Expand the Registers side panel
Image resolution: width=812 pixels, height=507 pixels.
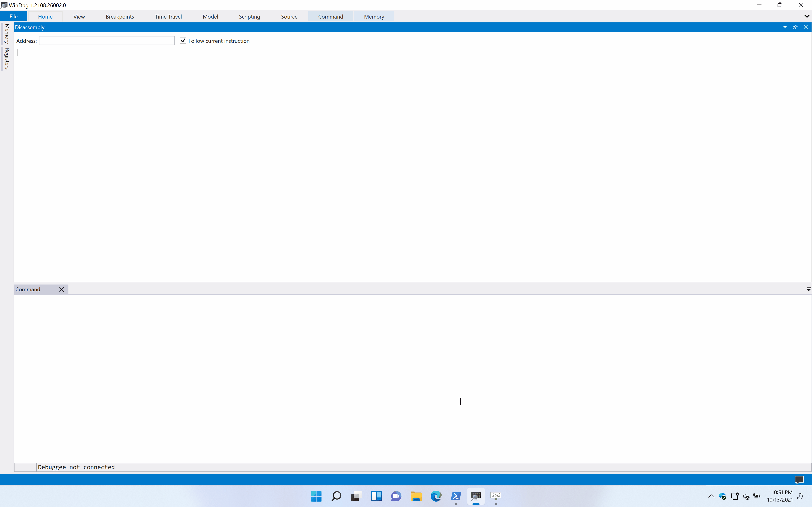[7, 59]
